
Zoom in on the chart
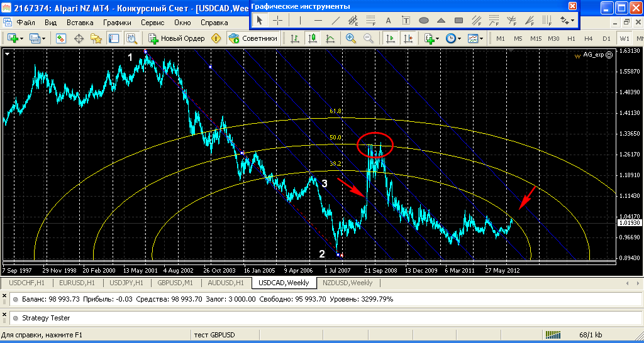click(x=350, y=38)
